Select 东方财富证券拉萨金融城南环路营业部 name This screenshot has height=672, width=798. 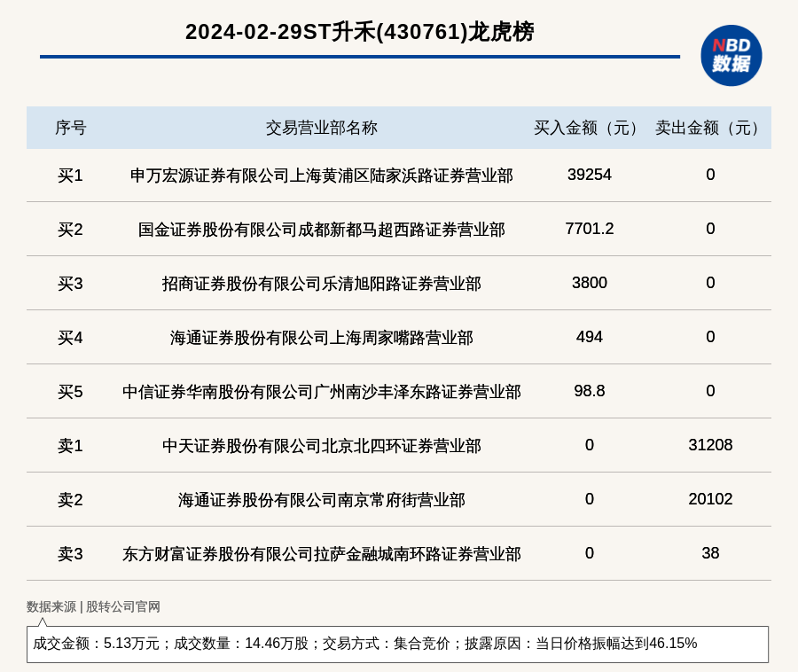click(321, 554)
